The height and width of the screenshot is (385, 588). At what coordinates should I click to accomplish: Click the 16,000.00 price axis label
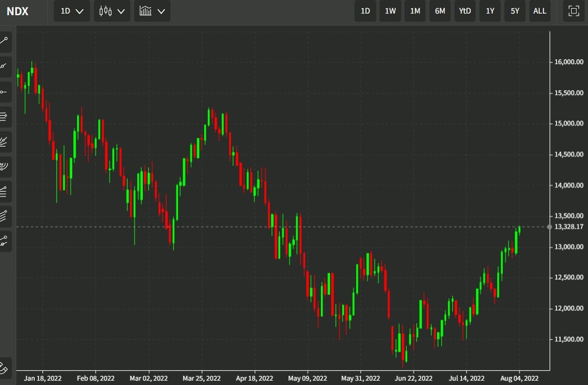[x=569, y=62]
